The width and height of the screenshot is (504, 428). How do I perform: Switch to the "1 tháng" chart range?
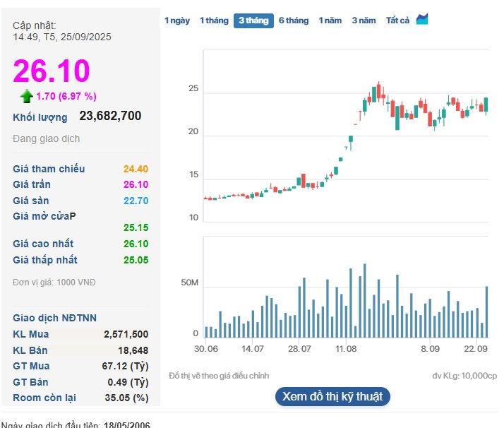tap(214, 20)
